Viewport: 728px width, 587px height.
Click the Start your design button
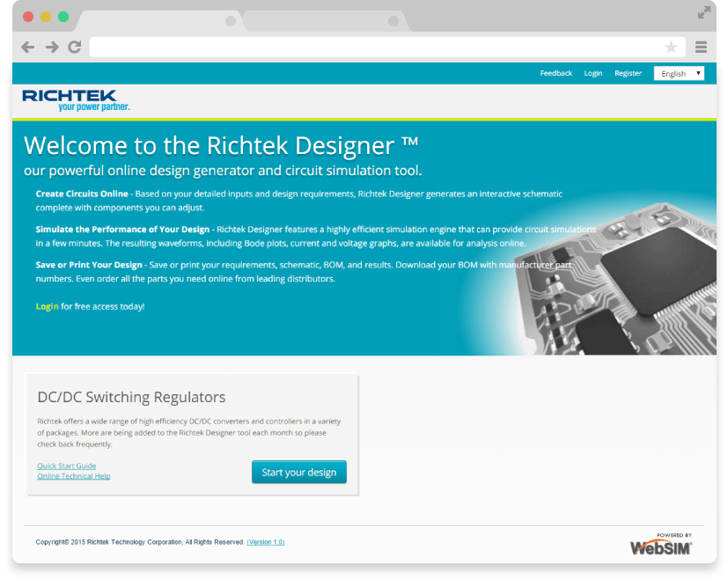click(299, 472)
